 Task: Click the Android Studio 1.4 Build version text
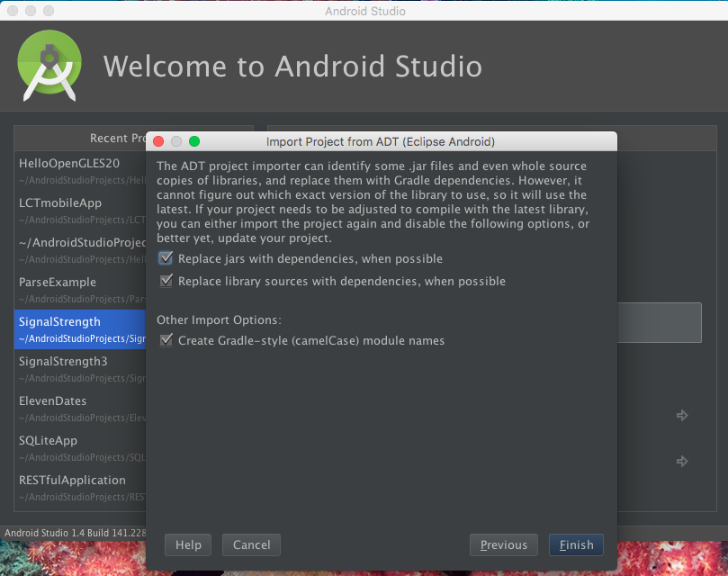coord(75,532)
